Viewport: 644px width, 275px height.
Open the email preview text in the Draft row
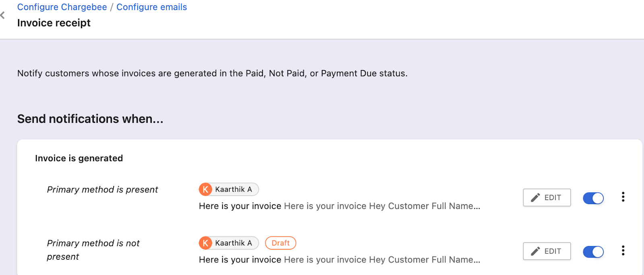coord(339,260)
